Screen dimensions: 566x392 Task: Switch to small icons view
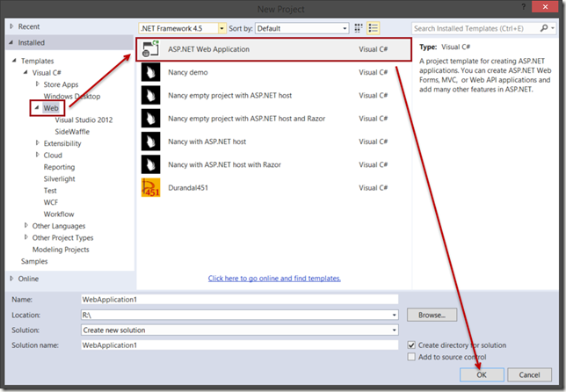click(x=359, y=28)
